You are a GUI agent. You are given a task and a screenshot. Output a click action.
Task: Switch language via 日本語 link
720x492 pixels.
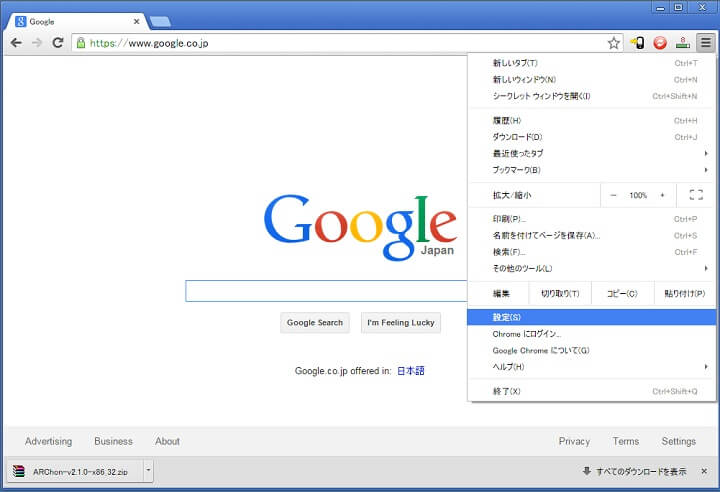[x=411, y=371]
